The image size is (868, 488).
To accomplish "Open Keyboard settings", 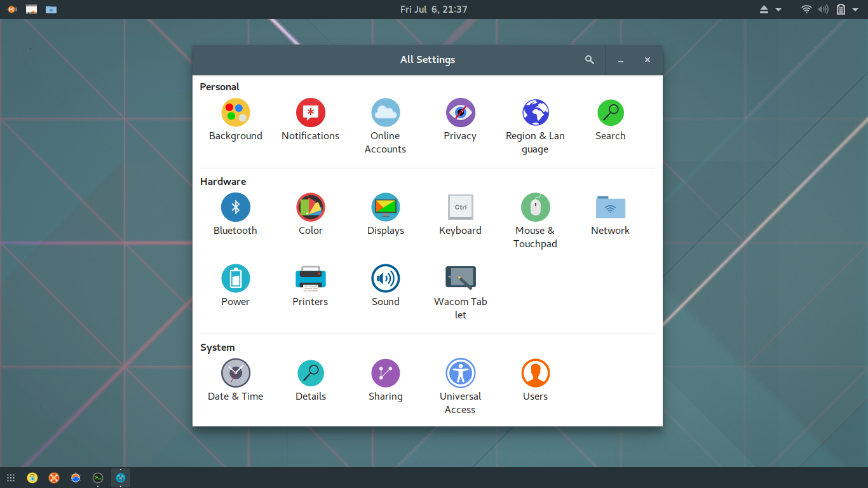I will click(x=461, y=215).
